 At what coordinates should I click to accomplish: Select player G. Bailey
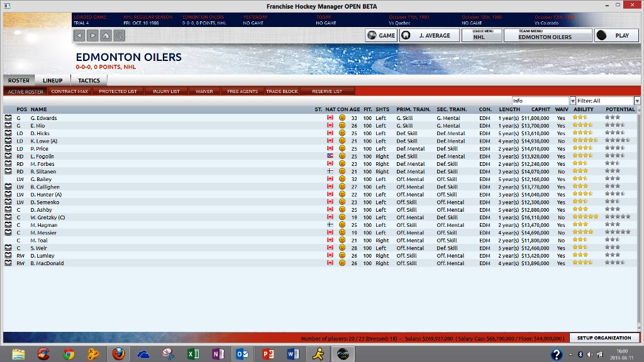tap(41, 179)
